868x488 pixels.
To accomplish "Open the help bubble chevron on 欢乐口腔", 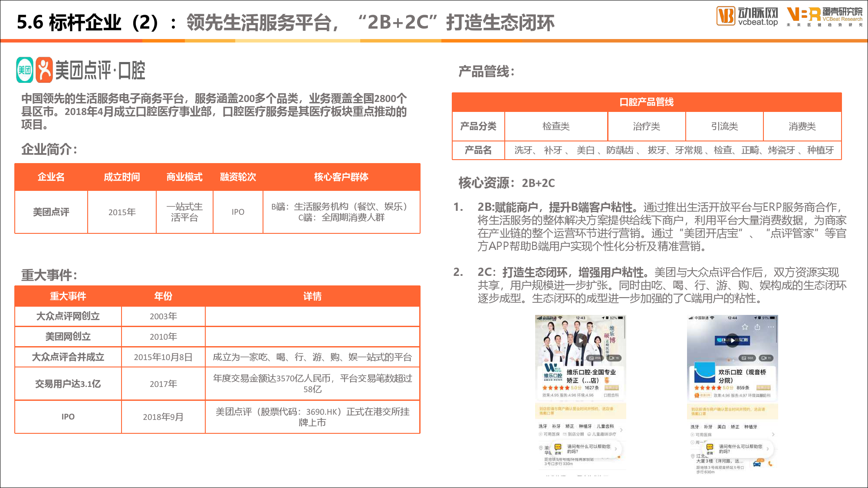I will [767, 449].
